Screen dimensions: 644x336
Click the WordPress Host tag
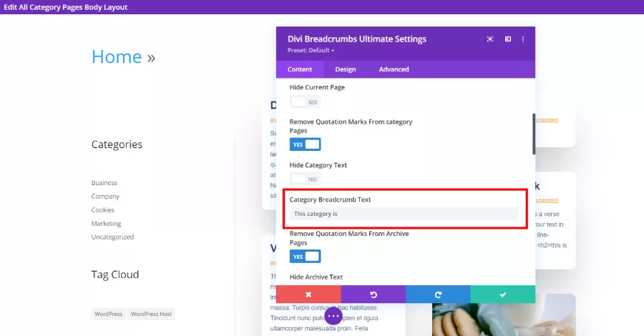coord(151,314)
